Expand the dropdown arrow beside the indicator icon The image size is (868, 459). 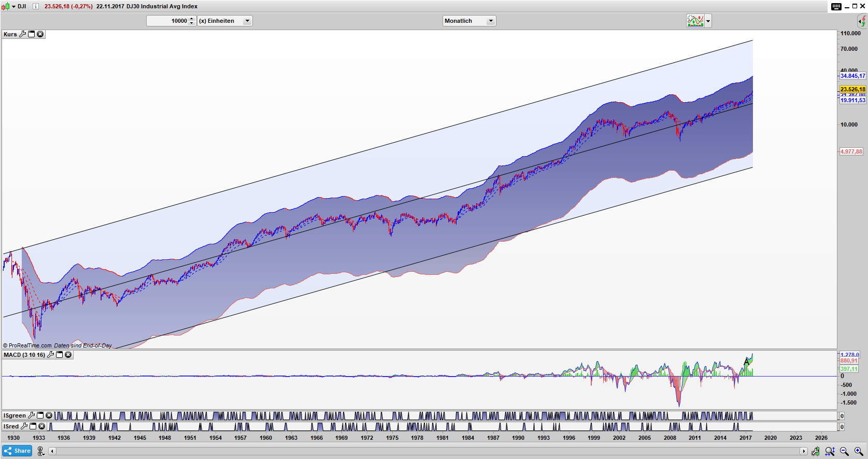[x=708, y=21]
